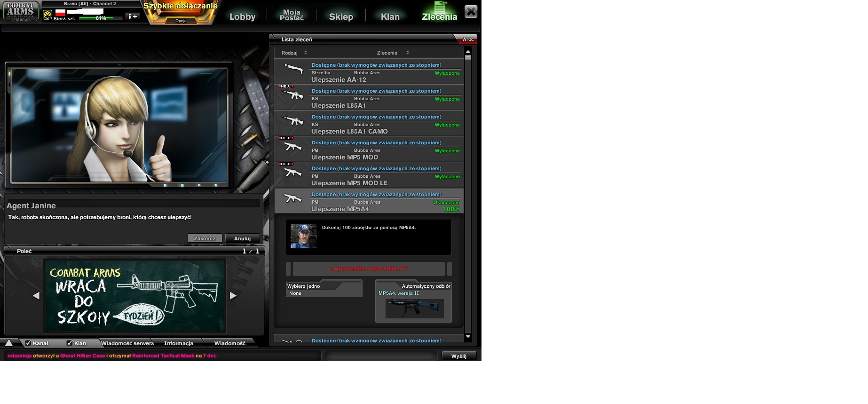Click the AA-12 shotgun icon in the order list
Viewport: 868px width, 404px height.
click(294, 69)
